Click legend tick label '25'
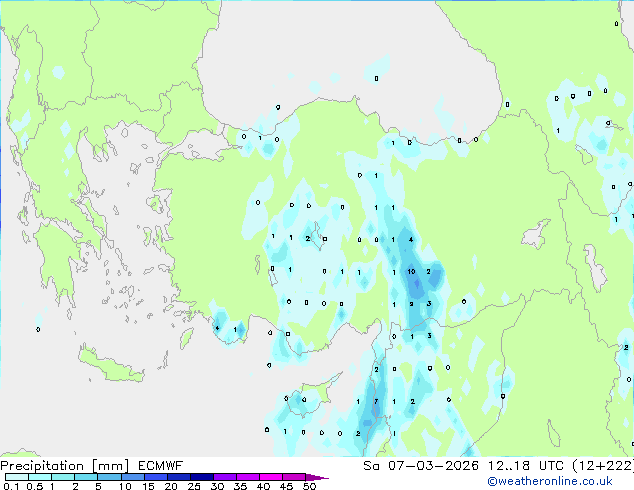 click(x=194, y=486)
